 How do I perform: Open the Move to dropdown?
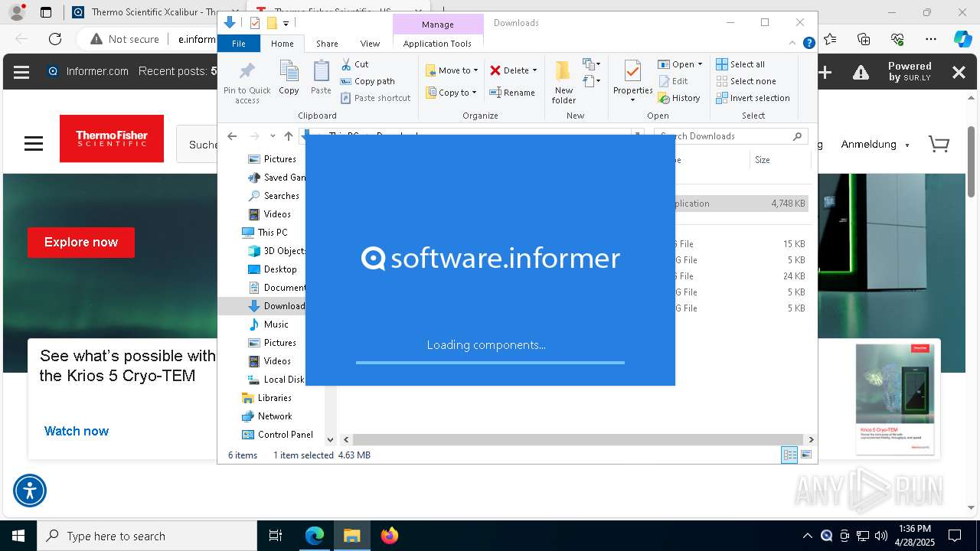click(452, 70)
